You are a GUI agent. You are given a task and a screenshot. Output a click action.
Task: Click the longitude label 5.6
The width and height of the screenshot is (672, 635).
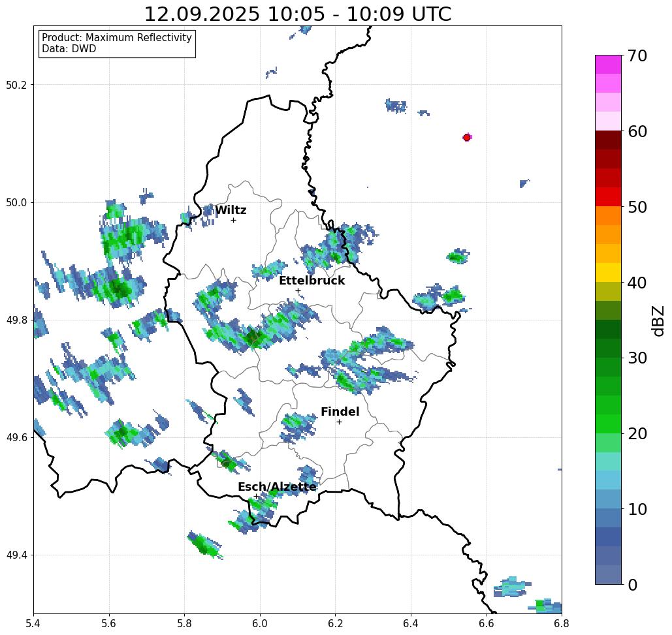pos(109,623)
